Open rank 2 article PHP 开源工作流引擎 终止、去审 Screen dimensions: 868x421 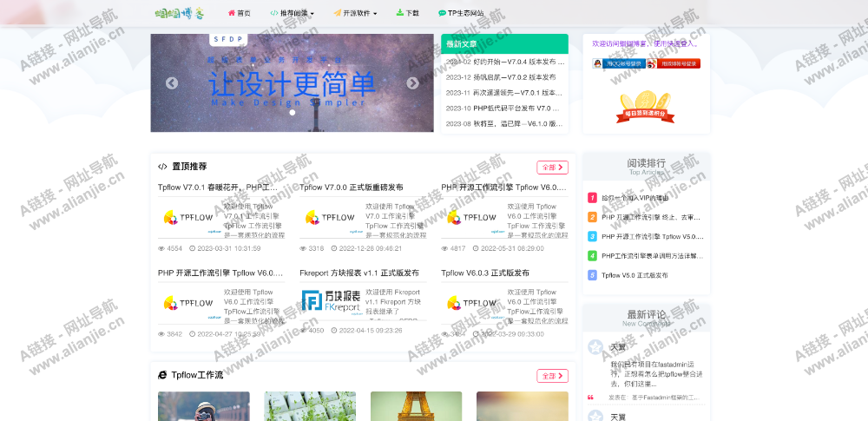(x=652, y=217)
